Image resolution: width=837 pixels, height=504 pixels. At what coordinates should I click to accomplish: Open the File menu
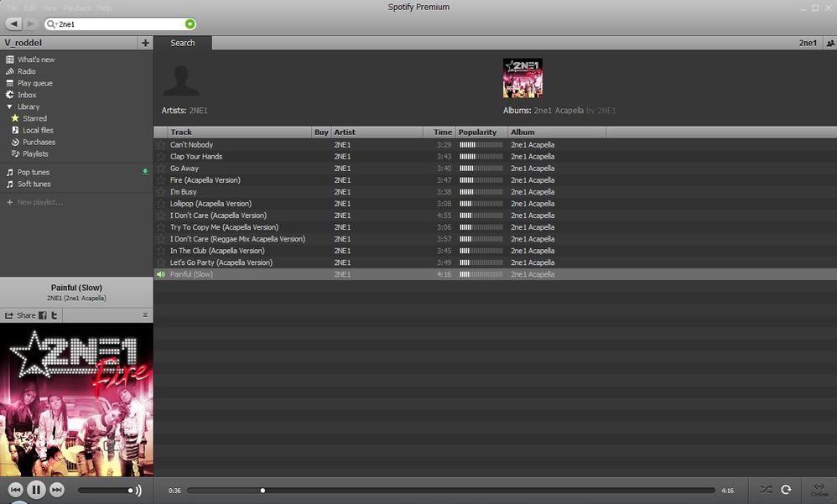(x=13, y=8)
